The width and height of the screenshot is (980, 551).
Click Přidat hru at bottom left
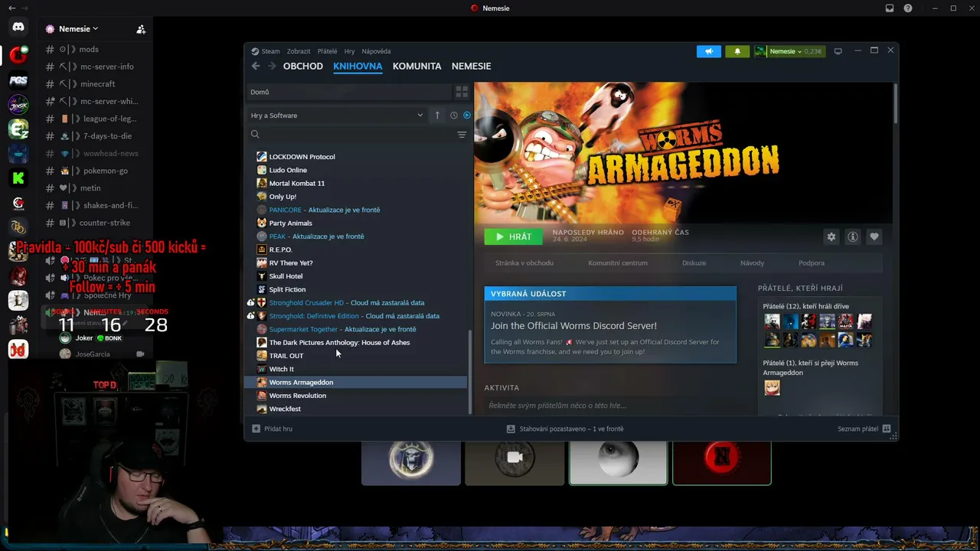273,429
